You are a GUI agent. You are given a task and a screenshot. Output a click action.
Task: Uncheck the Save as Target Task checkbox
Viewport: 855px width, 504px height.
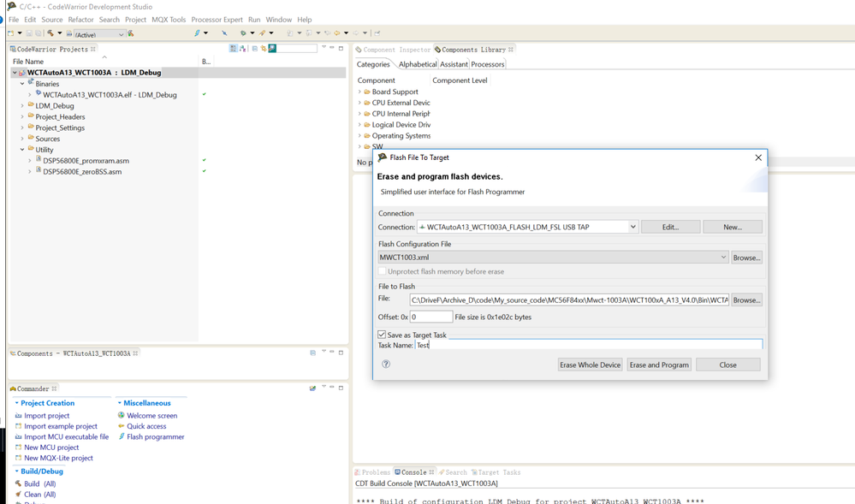click(383, 335)
